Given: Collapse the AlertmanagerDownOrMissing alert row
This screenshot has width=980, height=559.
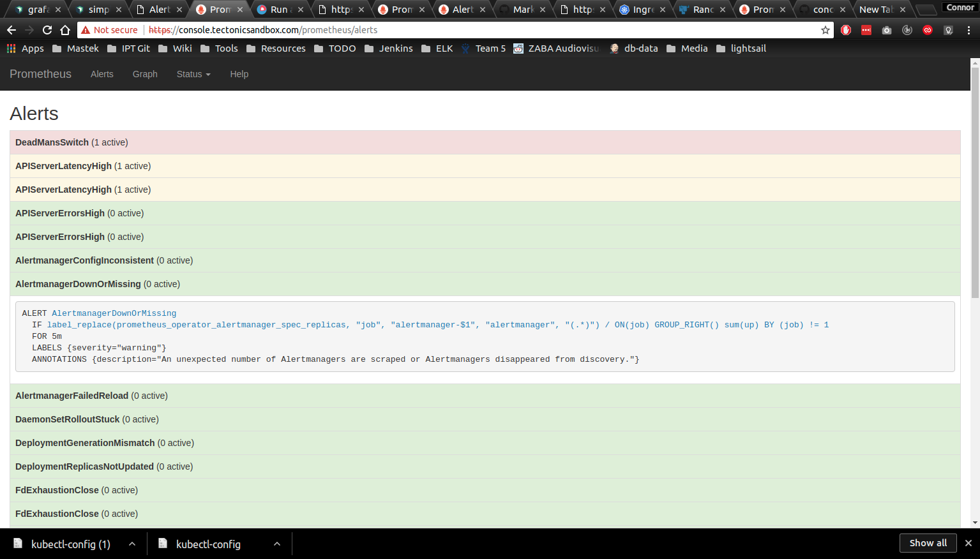Looking at the screenshot, I should point(485,284).
